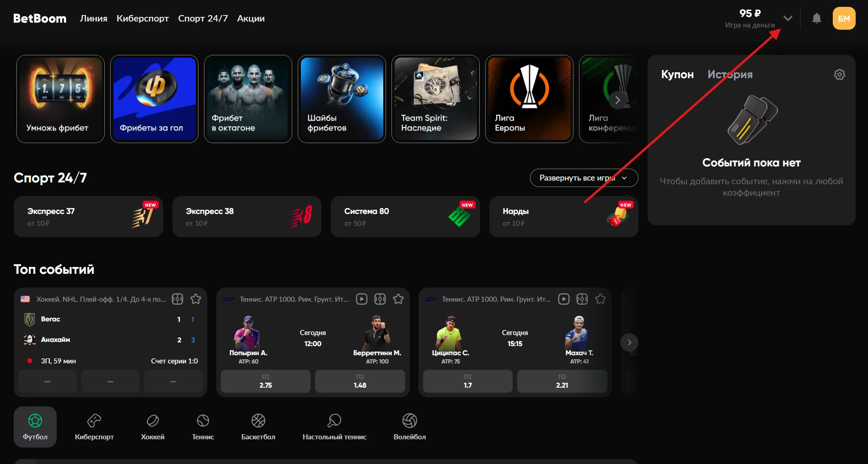The height and width of the screenshot is (464, 868).
Task: Play live stream for Циципас–Махач match
Action: (564, 299)
